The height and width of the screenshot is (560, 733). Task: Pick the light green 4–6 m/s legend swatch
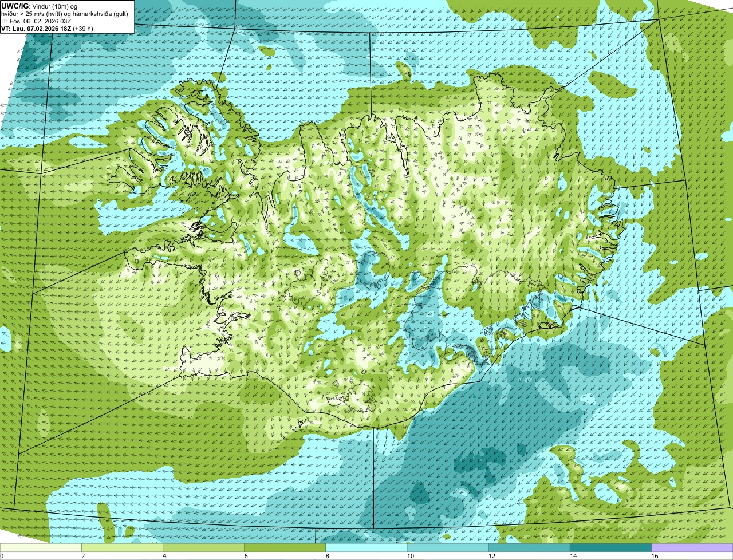203,548
